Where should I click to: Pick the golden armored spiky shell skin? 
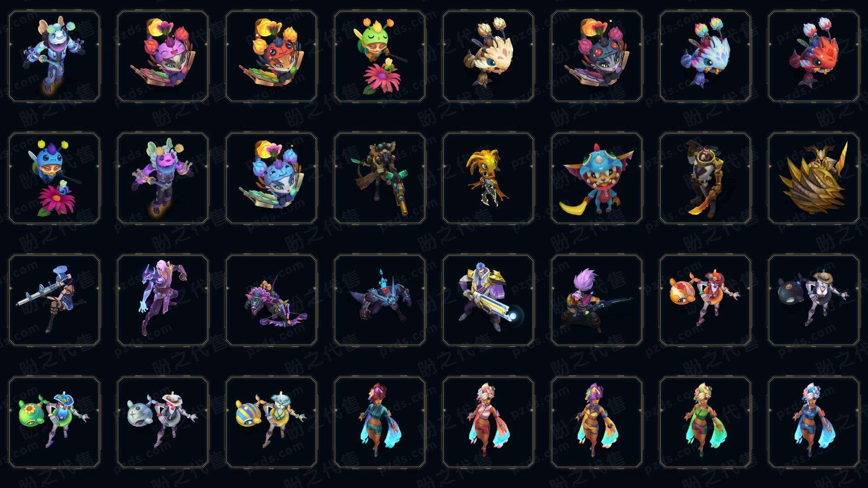(x=814, y=178)
